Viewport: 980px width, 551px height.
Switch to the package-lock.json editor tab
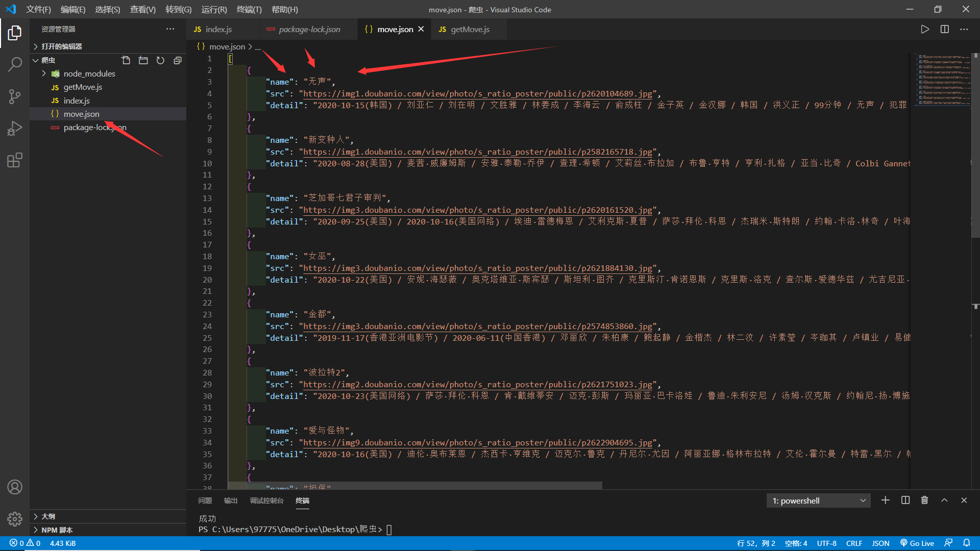point(308,29)
